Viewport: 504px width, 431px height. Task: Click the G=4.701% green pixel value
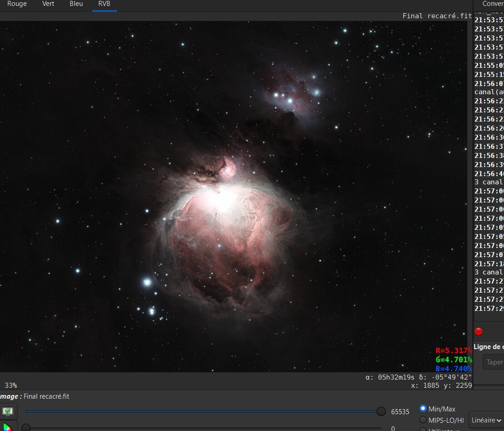[454, 360]
